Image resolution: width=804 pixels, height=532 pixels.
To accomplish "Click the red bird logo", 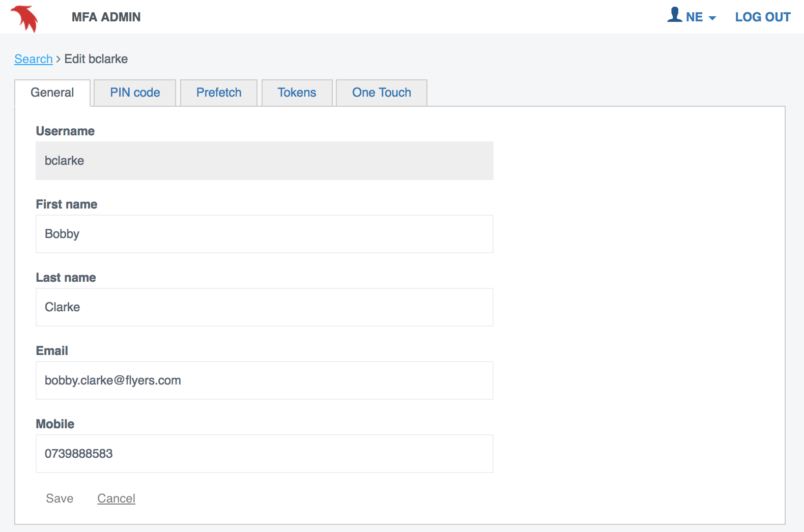I will tap(24, 18).
